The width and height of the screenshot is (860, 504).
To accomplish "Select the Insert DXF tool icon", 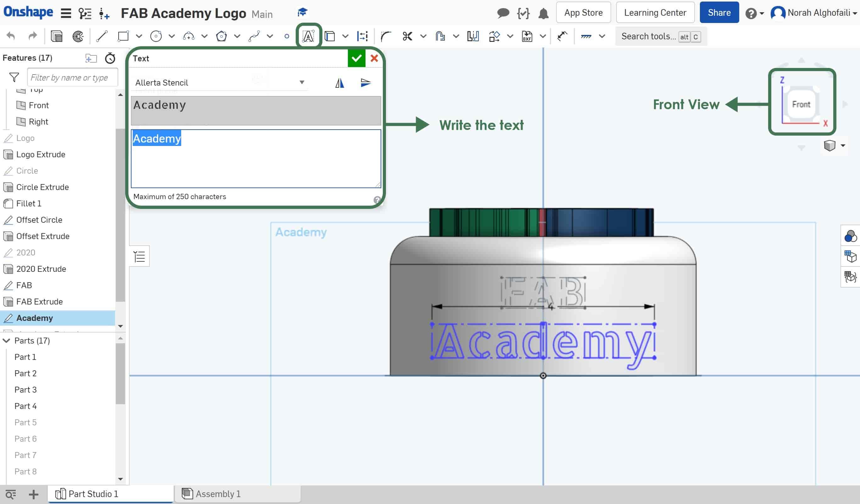I will (x=527, y=36).
